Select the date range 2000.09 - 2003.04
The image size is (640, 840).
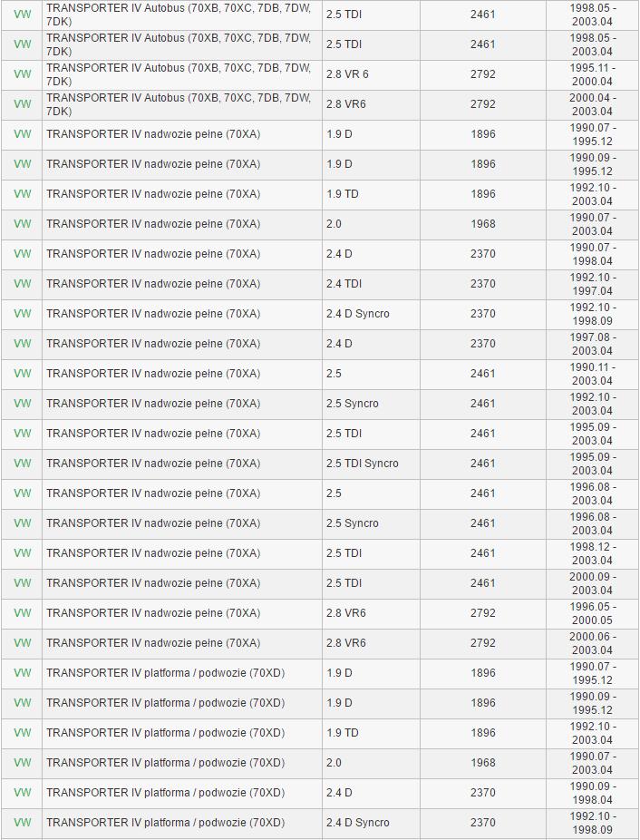[592, 583]
